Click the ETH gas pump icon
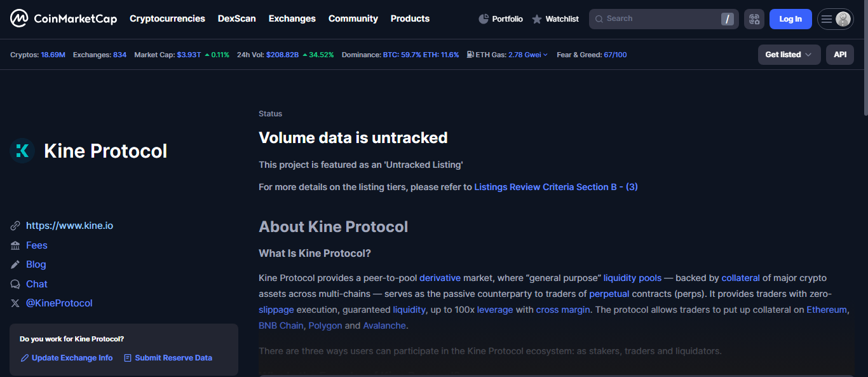This screenshot has width=868, height=377. pyautogui.click(x=470, y=55)
